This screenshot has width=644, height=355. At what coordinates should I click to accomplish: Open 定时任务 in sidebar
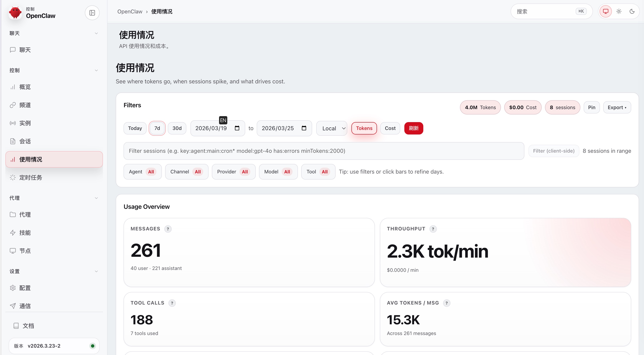pos(30,177)
